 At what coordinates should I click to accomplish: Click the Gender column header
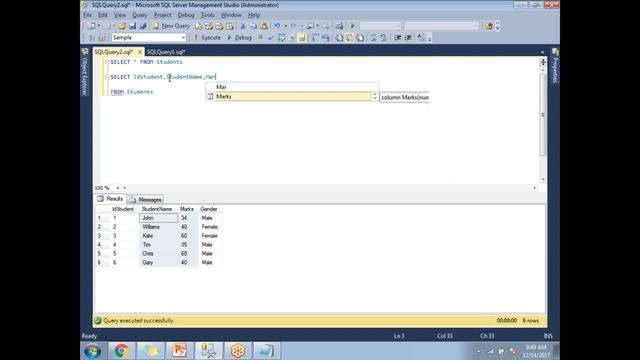pyautogui.click(x=209, y=209)
